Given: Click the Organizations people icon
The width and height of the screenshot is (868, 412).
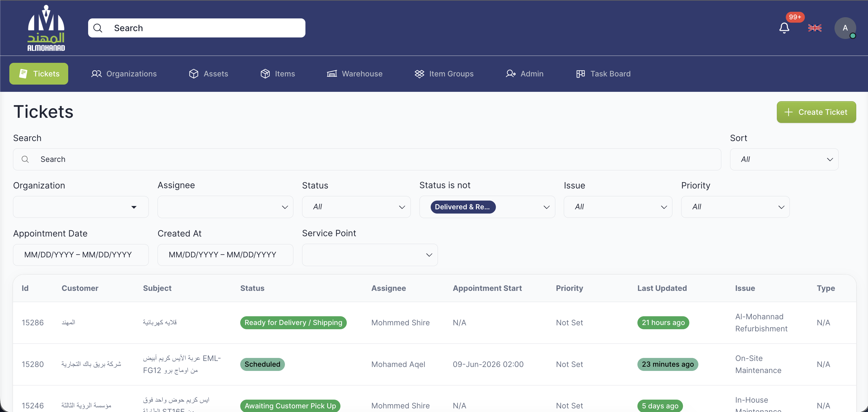Looking at the screenshot, I should [96, 73].
